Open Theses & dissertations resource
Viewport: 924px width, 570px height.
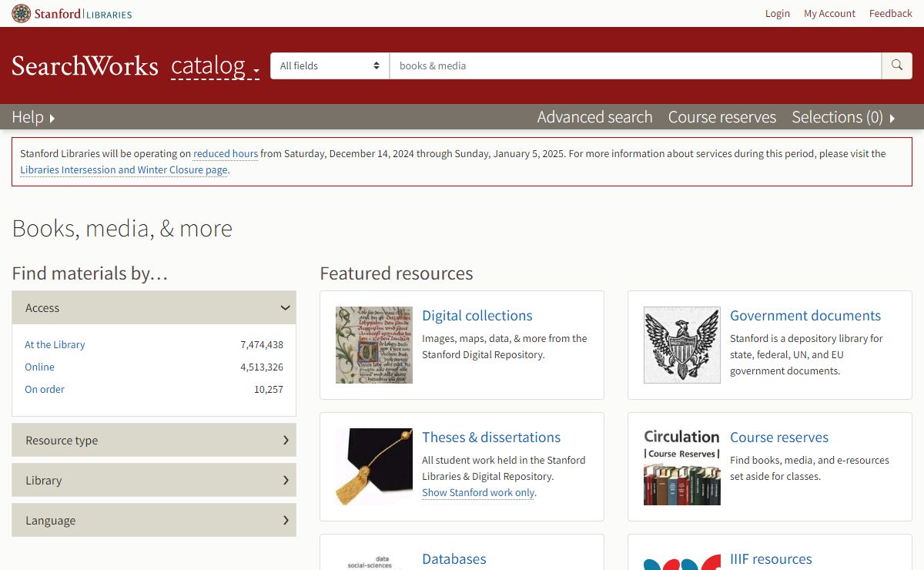[x=491, y=437]
